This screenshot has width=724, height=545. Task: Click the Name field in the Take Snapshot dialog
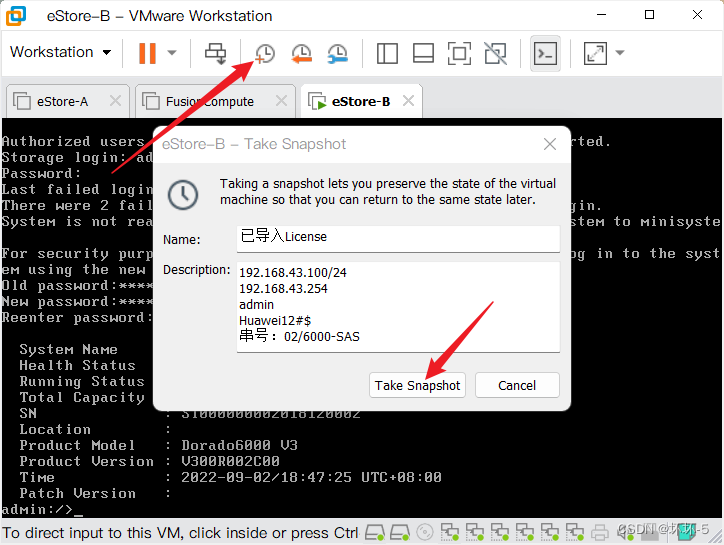398,239
